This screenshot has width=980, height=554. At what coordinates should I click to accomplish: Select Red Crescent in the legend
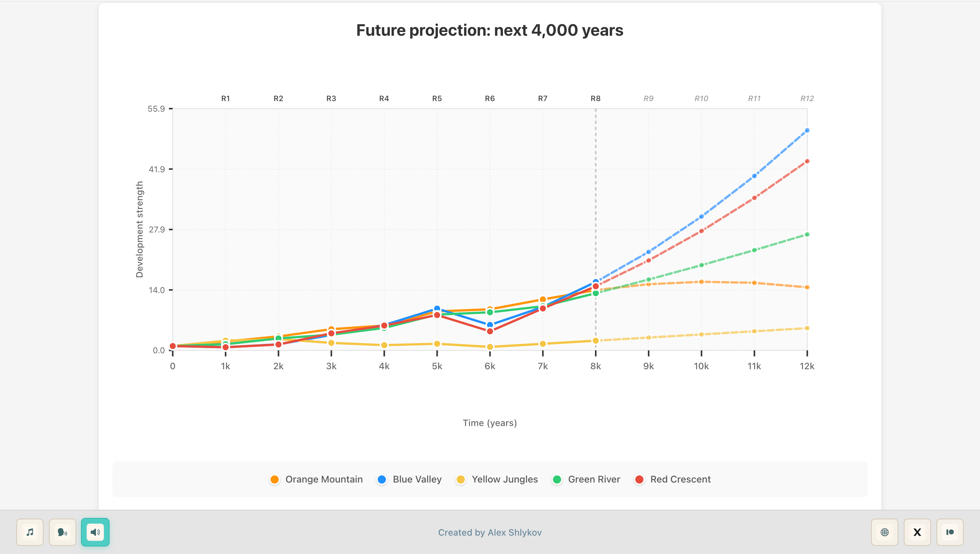(x=680, y=479)
